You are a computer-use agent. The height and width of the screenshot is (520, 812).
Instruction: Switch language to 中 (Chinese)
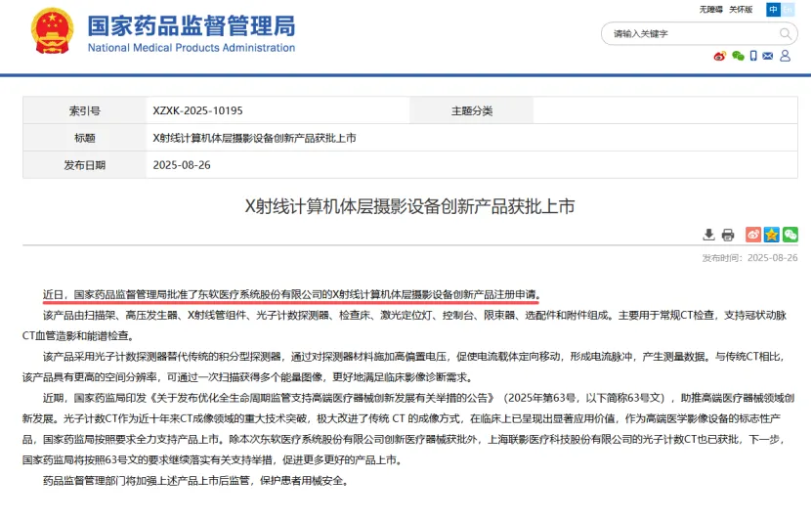pyautogui.click(x=773, y=9)
